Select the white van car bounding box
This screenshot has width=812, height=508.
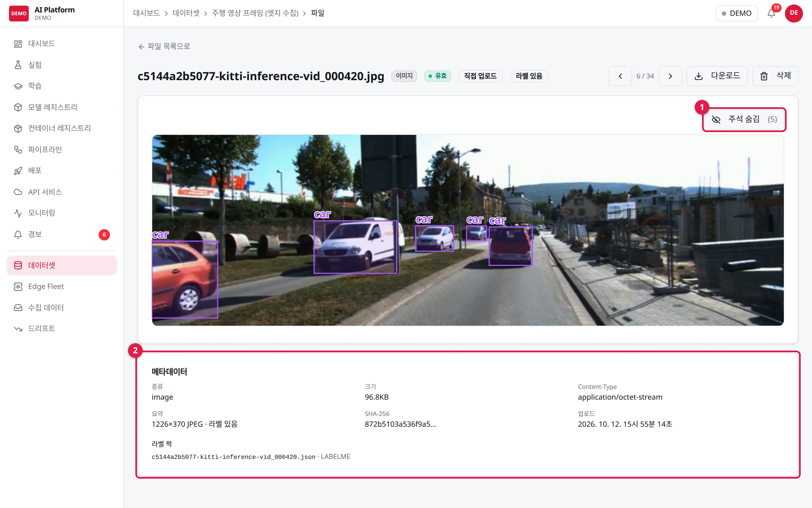point(355,247)
